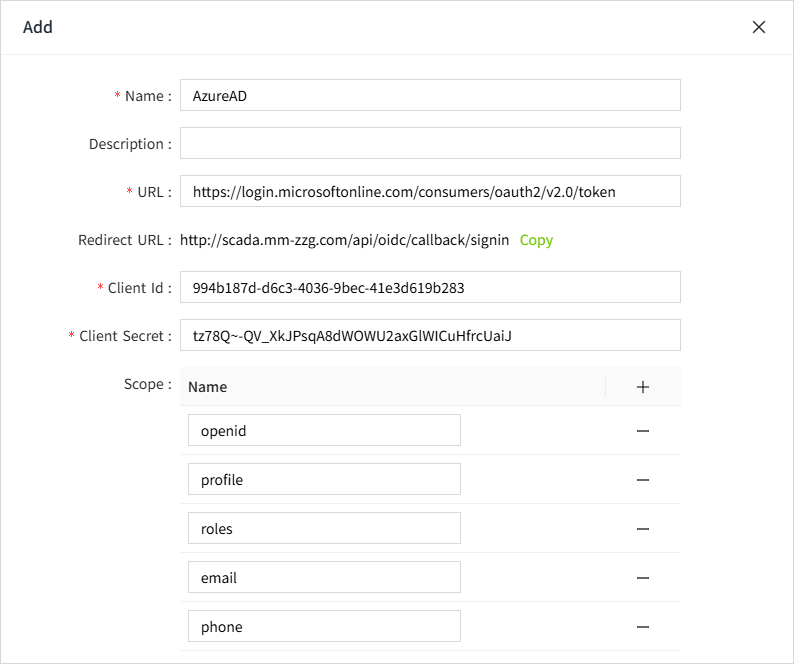794x664 pixels.
Task: Click the Client Secret field
Action: [430, 335]
